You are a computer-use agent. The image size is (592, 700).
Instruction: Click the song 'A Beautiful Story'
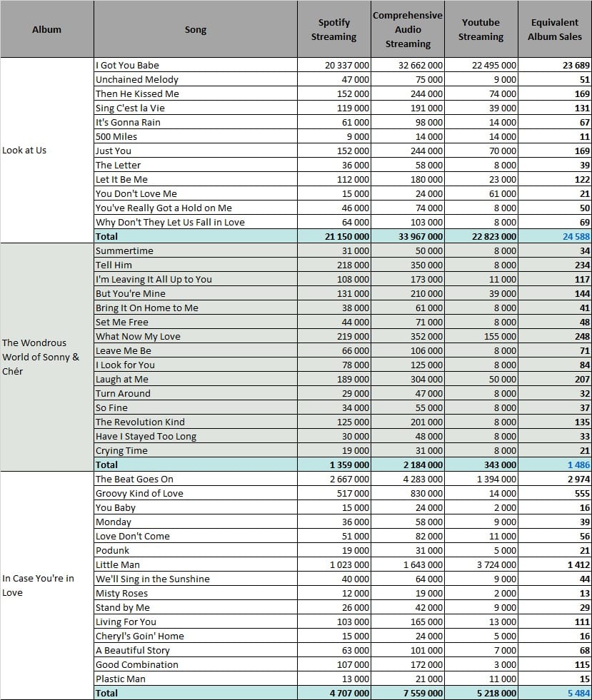pyautogui.click(x=133, y=651)
